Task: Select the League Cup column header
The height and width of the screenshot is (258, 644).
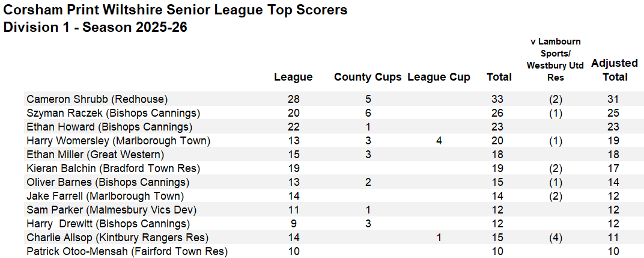Action: click(x=439, y=77)
